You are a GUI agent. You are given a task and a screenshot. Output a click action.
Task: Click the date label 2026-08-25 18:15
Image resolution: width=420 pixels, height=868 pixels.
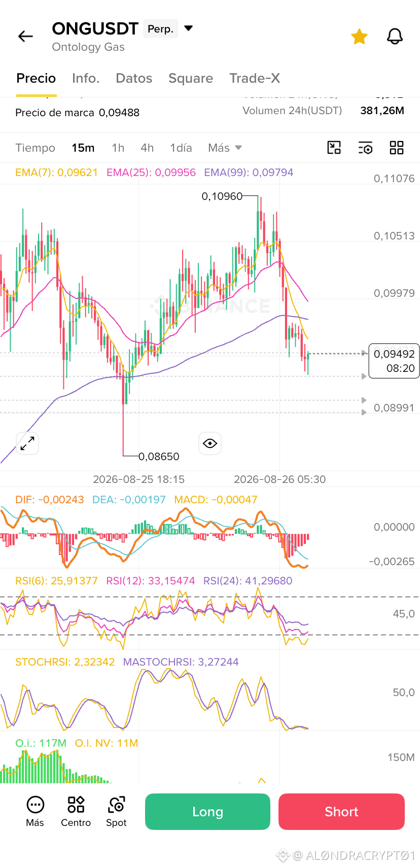[139, 479]
